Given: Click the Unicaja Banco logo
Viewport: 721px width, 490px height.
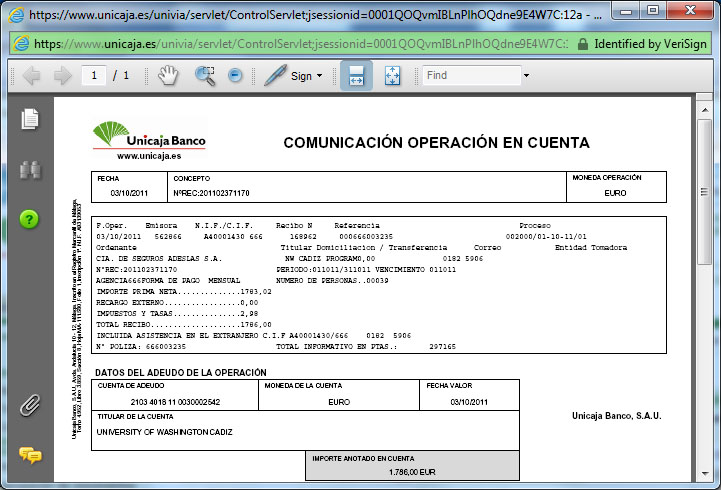Looking at the screenshot, I should click(x=149, y=135).
